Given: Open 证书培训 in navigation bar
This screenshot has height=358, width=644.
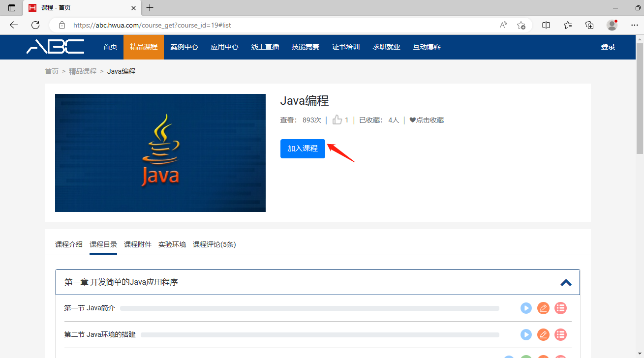Looking at the screenshot, I should [x=346, y=47].
